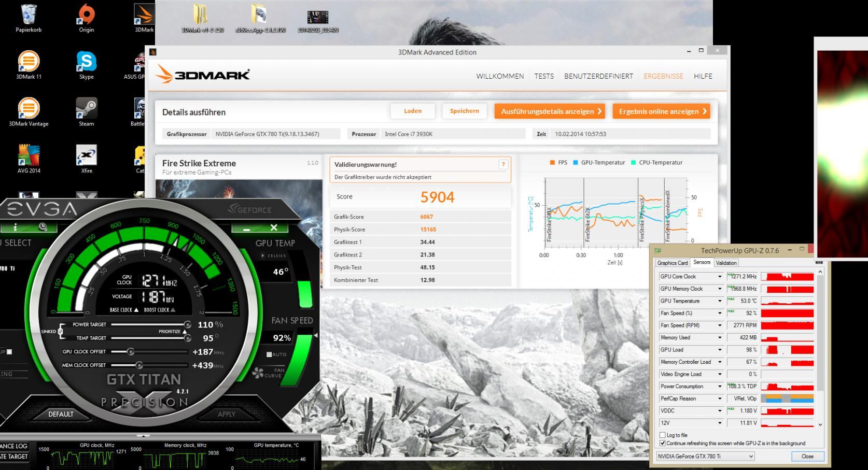Collapse the EVGA monitoring graph panel arrow

click(x=144, y=436)
